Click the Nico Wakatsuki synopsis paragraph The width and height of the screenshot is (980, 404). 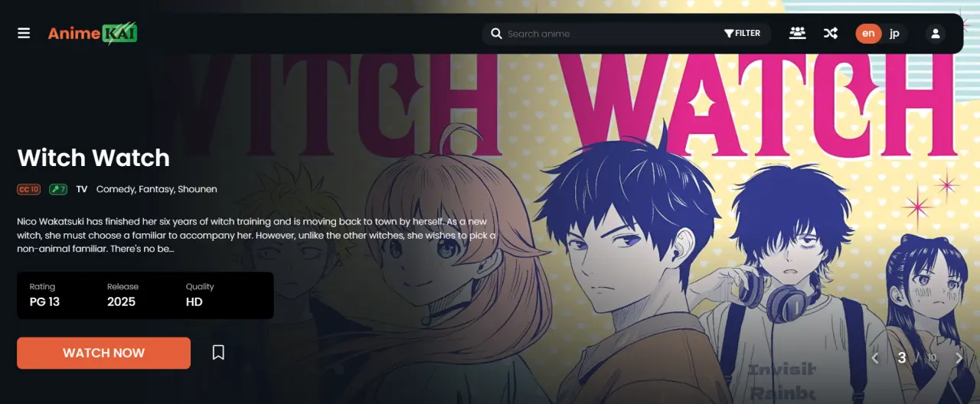point(256,235)
